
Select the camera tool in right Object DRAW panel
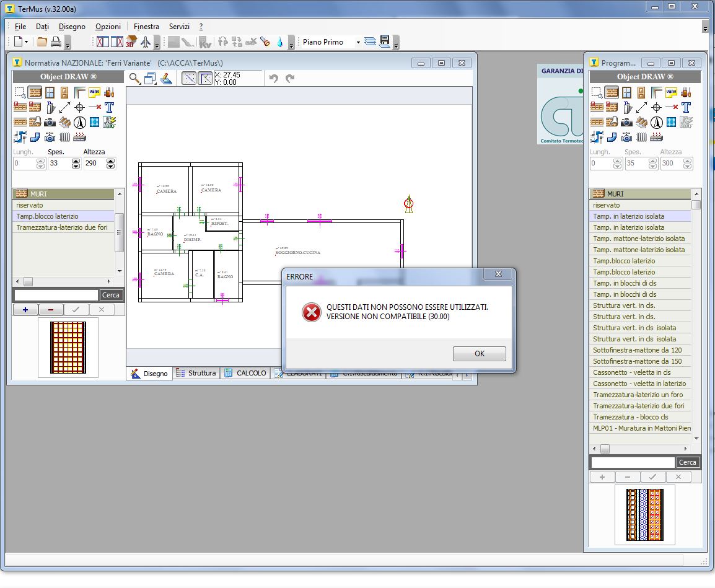point(626,122)
